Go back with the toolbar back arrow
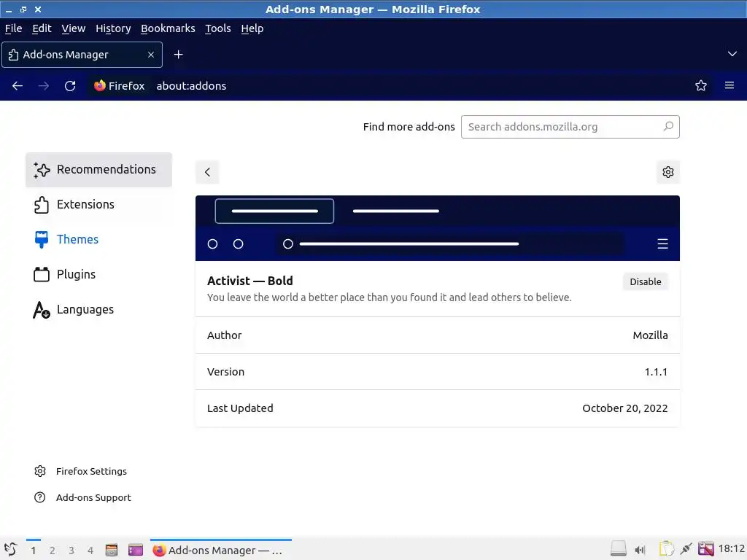The image size is (747, 560). coord(18,86)
